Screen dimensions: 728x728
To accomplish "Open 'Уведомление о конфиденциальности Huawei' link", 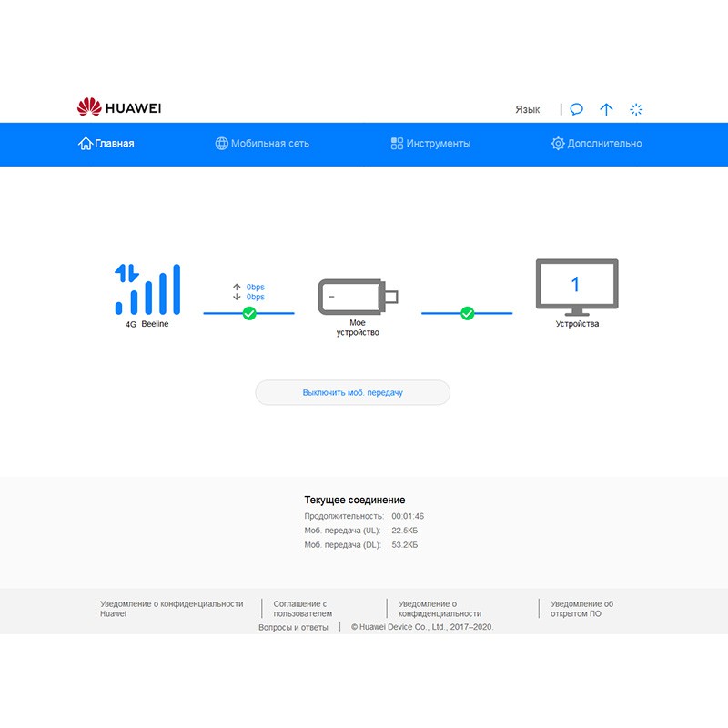I will click(x=171, y=608).
